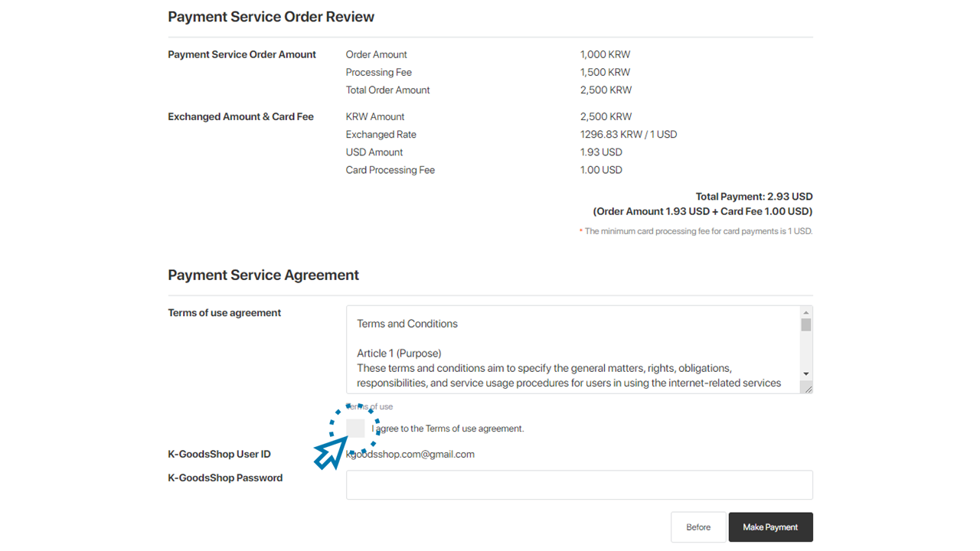Click the KRW Amount label
980x551 pixels.
(x=375, y=117)
